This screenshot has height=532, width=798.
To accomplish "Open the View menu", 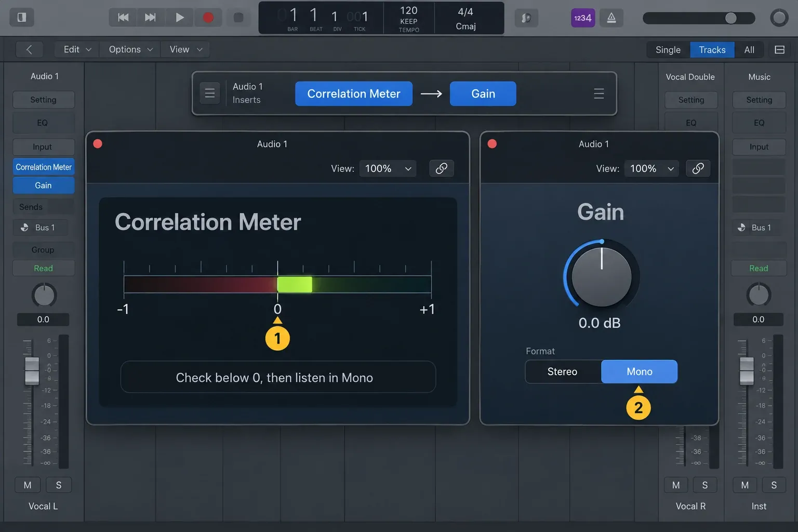I will pos(185,49).
